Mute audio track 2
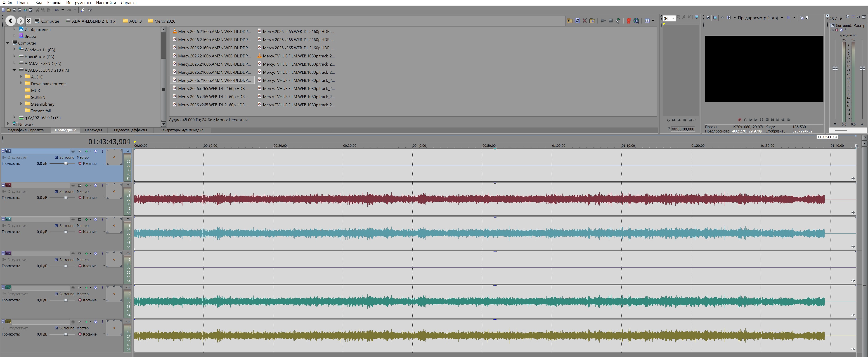The width and height of the screenshot is (868, 357). 96,185
